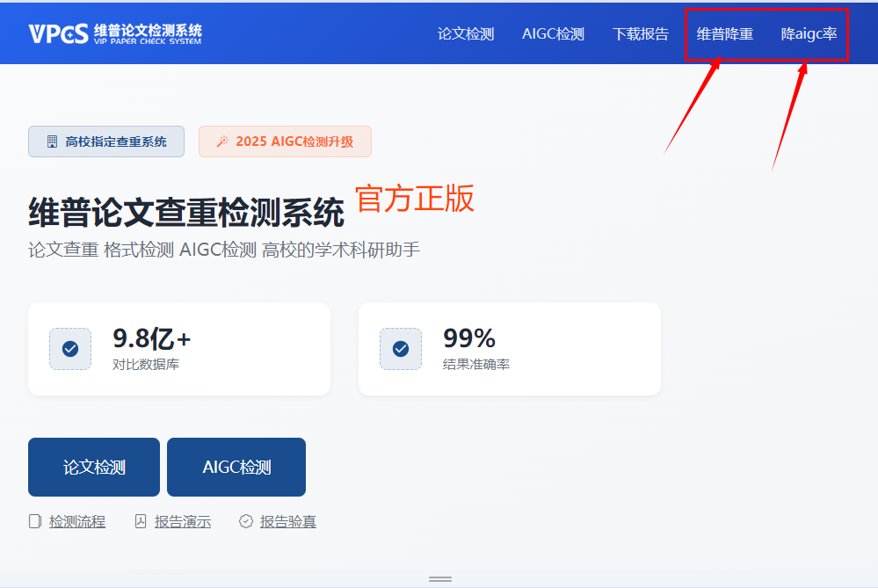Screen dimensions: 878x588
Task: Click the 对比数据库 label
Action: tap(146, 365)
